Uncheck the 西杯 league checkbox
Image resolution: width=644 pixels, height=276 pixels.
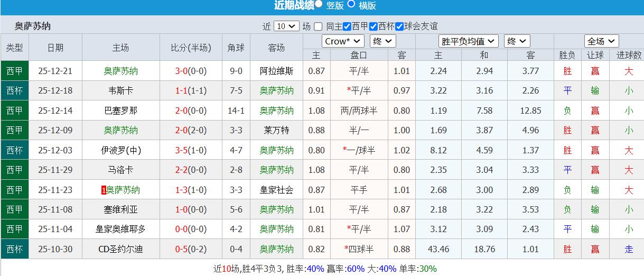click(374, 26)
